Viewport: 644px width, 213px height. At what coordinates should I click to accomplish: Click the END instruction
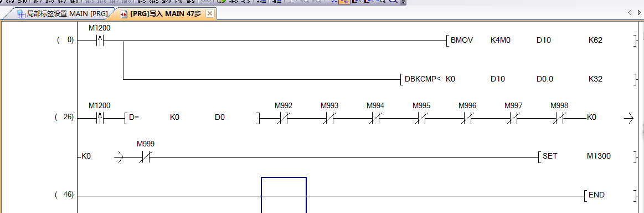coord(610,195)
